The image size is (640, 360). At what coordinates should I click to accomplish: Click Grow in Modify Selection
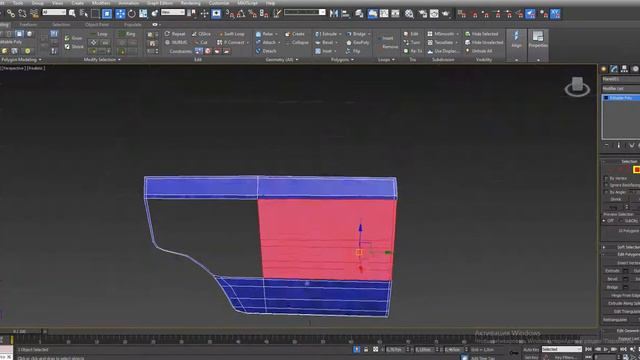point(74,38)
